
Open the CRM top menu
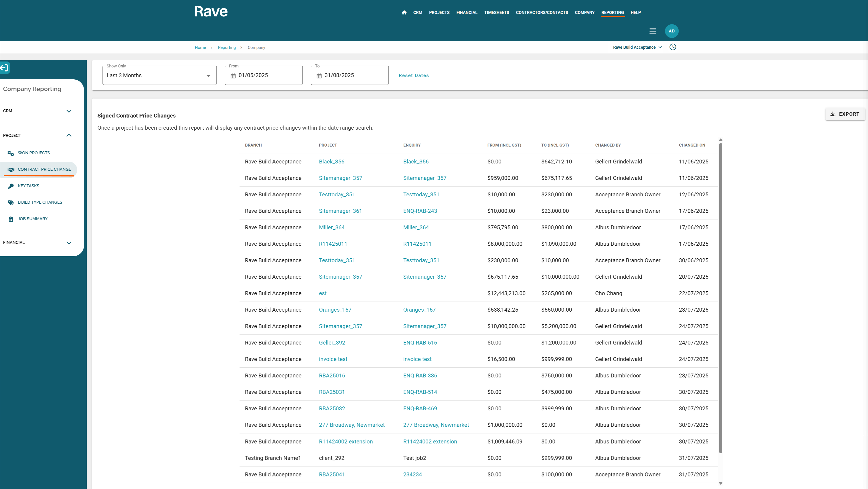[x=417, y=13]
